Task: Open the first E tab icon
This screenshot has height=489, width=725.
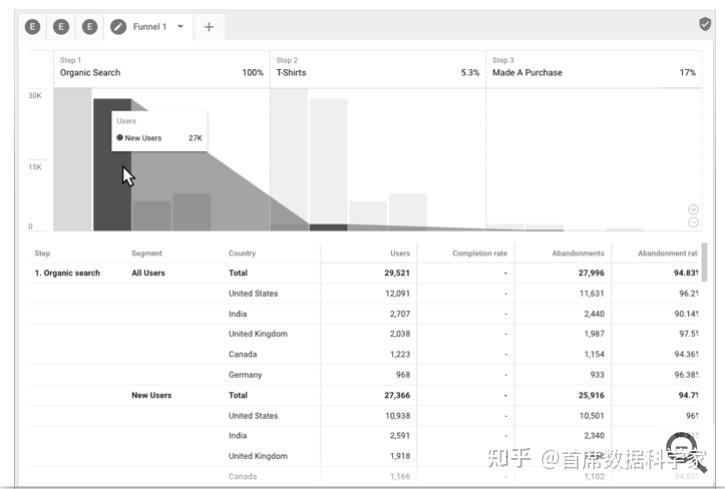Action: point(32,27)
